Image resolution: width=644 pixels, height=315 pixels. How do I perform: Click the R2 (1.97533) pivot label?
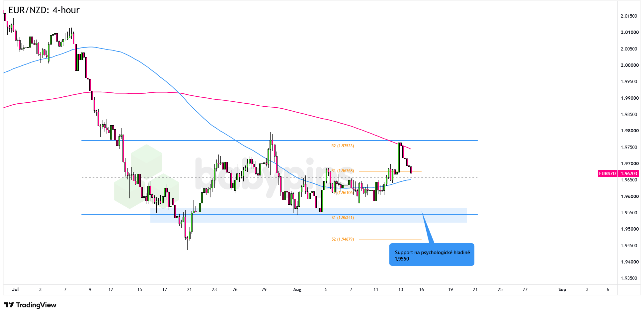(343, 146)
